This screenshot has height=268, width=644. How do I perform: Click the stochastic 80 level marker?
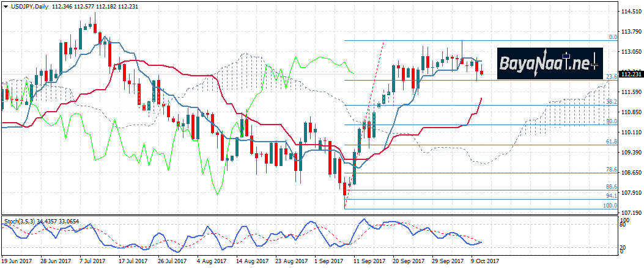(x=623, y=225)
